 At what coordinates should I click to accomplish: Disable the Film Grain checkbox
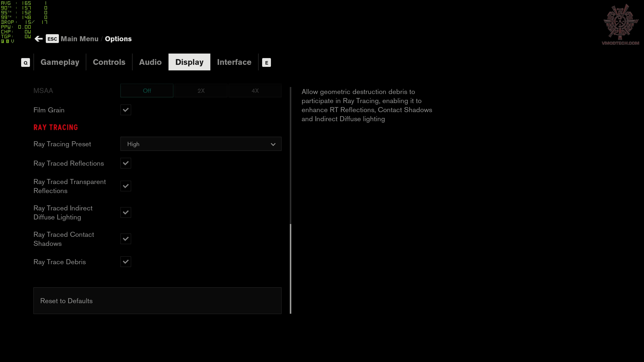pos(126,110)
